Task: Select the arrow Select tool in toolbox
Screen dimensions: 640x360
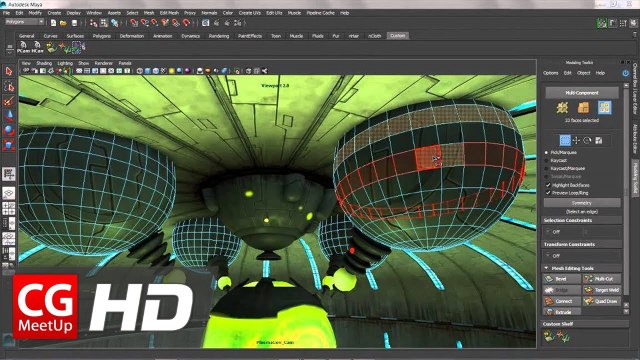Action: [9, 71]
